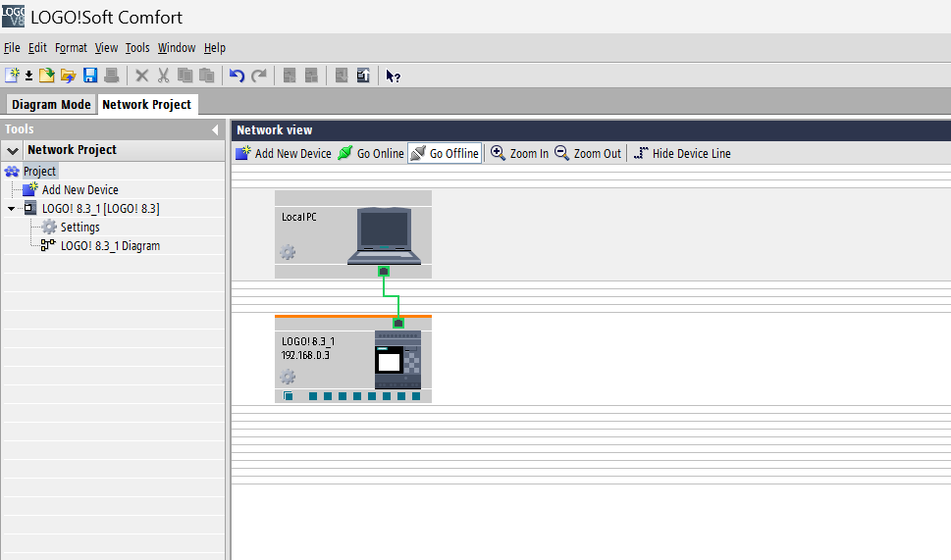Select the LOGO! 8.3_1 [LOGO! 8.3] tree item
Image resolution: width=951 pixels, height=560 pixels.
101,209
